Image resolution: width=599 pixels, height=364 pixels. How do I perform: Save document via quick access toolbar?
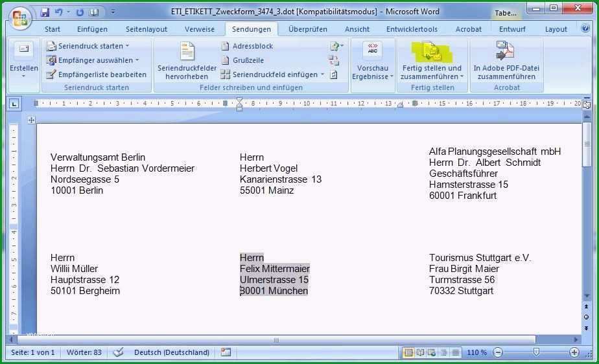pyautogui.click(x=45, y=12)
